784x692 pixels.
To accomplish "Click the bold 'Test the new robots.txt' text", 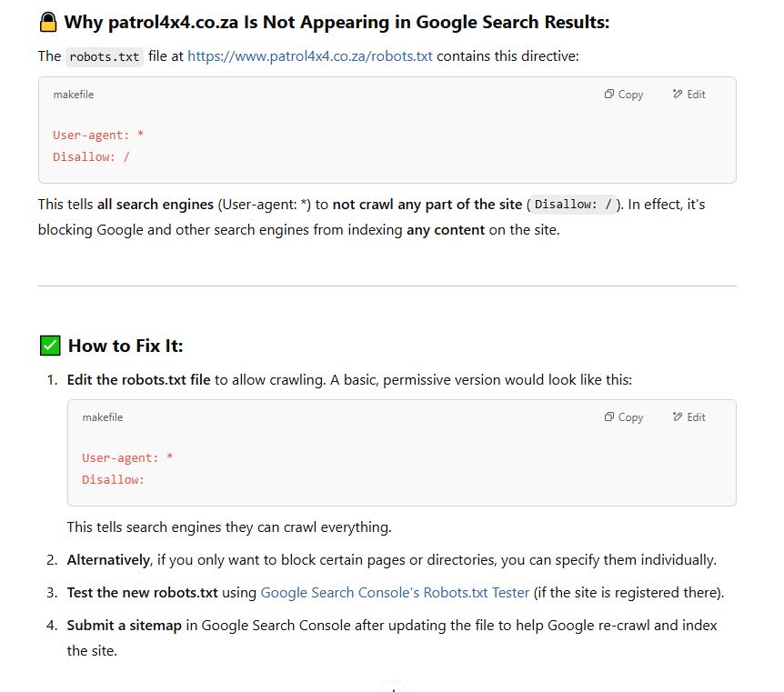I will tap(143, 593).
